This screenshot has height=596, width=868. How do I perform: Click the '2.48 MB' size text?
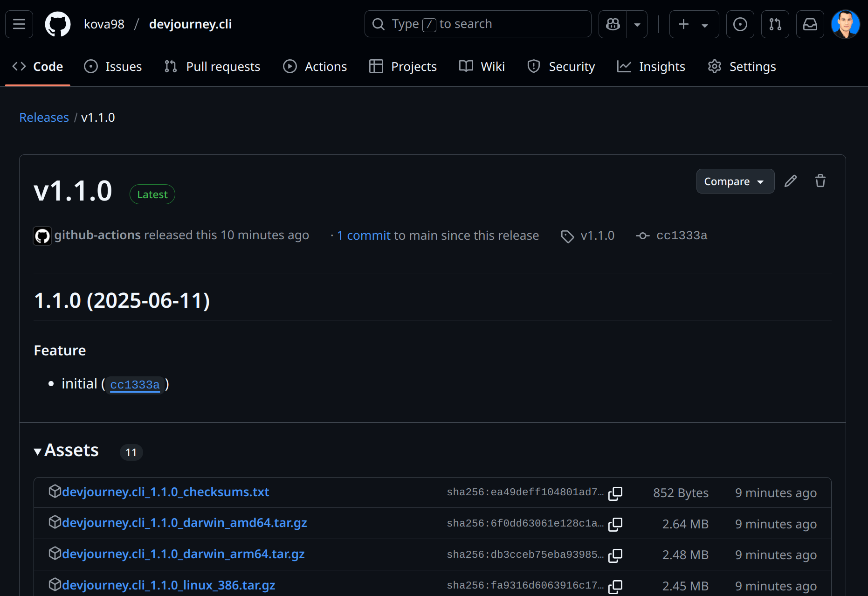(685, 555)
